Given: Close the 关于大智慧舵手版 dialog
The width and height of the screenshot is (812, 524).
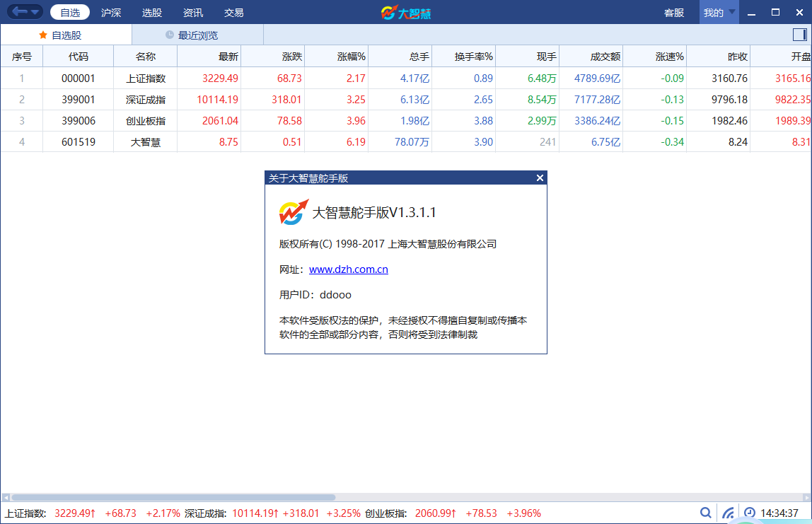Looking at the screenshot, I should [x=540, y=177].
